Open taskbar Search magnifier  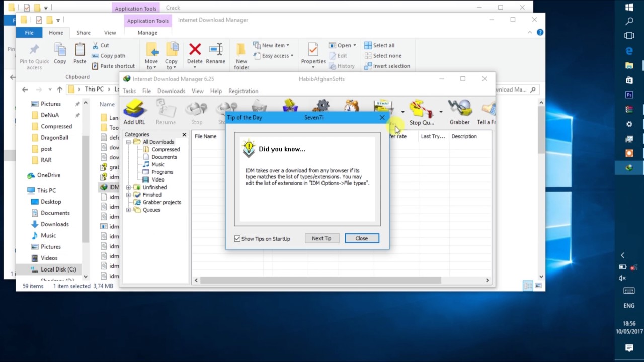[629, 22]
